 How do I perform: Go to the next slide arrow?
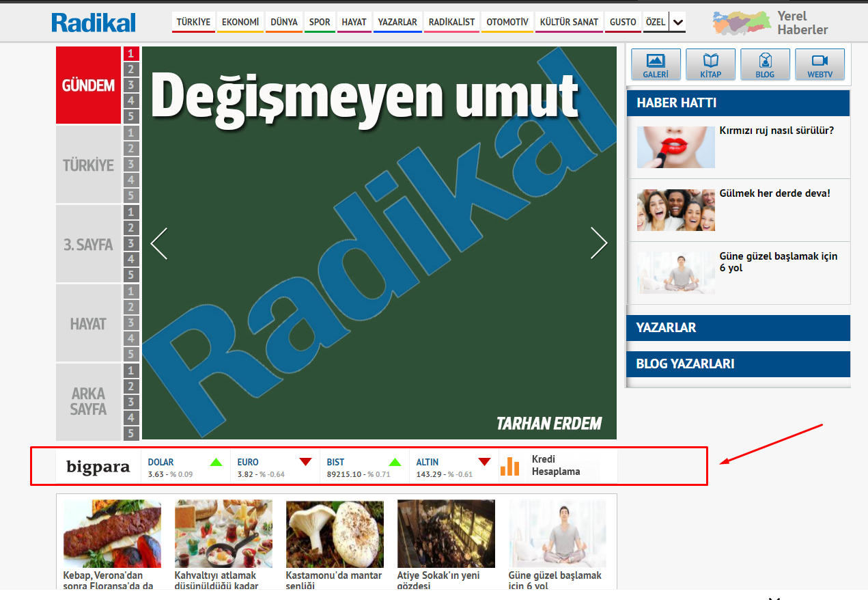(599, 243)
